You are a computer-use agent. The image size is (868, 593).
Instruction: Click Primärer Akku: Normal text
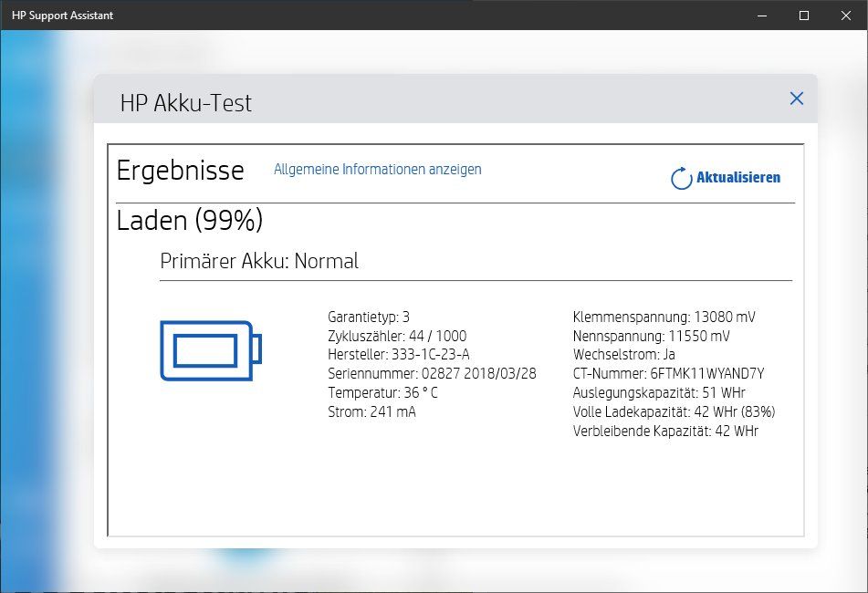pos(259,261)
